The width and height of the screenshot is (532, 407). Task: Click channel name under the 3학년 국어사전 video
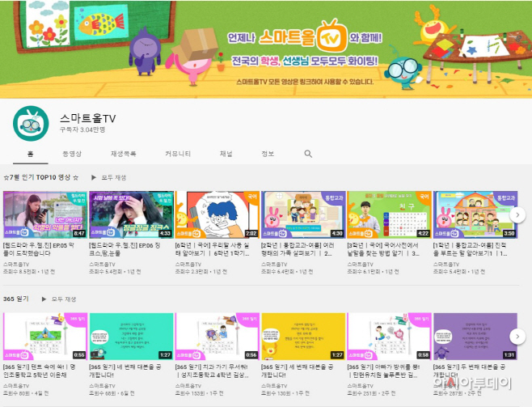(x=361, y=264)
